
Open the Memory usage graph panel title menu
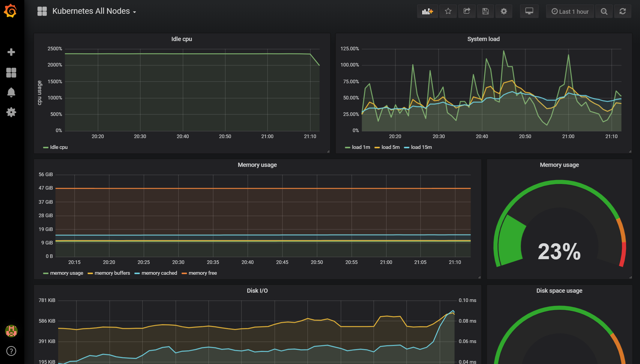click(257, 165)
